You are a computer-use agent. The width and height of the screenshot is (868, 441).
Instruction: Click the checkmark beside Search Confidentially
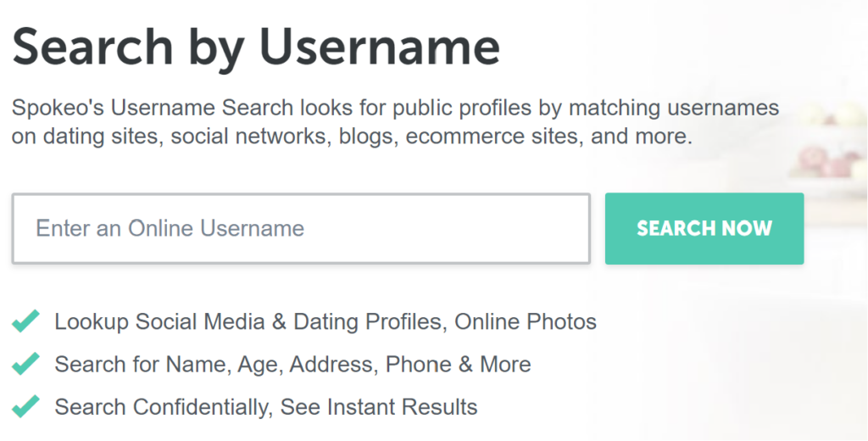[25, 406]
